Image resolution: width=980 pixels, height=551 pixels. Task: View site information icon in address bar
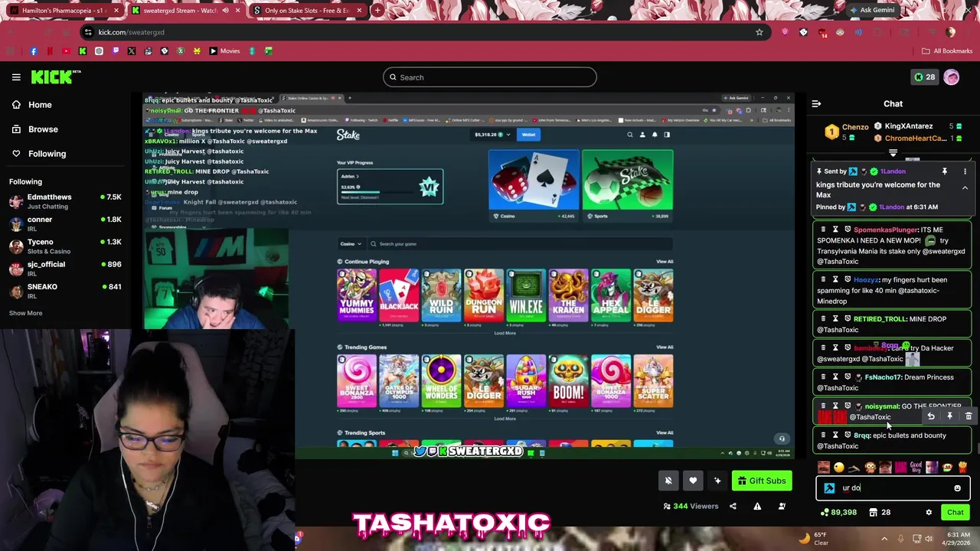pyautogui.click(x=88, y=32)
